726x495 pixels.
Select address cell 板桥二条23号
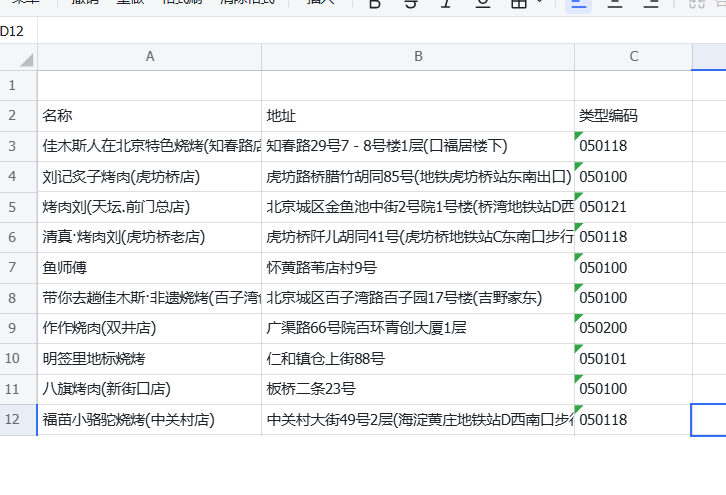[x=418, y=389]
